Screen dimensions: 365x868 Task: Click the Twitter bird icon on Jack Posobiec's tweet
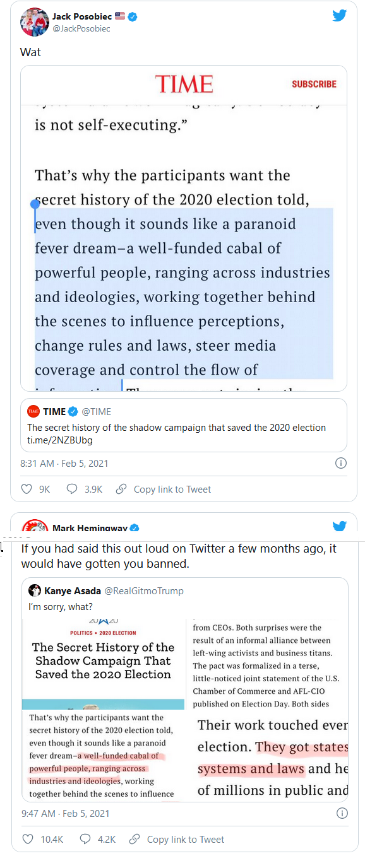coord(340,16)
